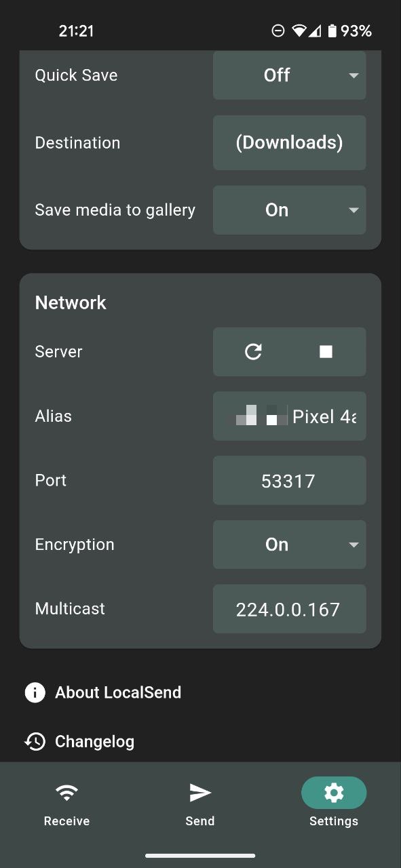The width and height of the screenshot is (401, 868).
Task: Expand the Encryption dropdown
Action: point(289,544)
